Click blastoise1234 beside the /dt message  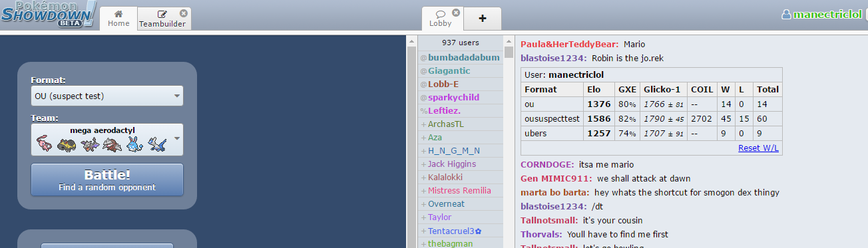click(554, 206)
